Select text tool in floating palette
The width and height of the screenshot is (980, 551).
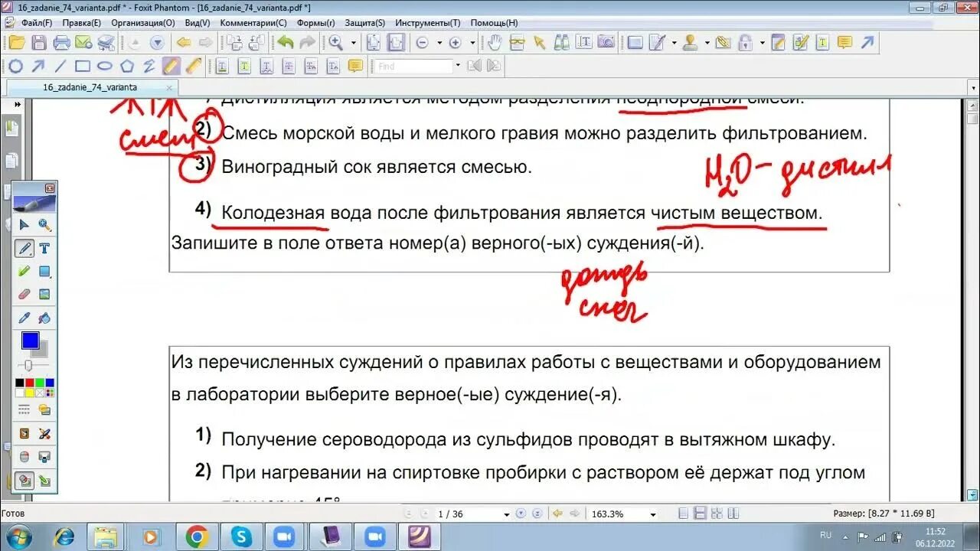[x=44, y=248]
